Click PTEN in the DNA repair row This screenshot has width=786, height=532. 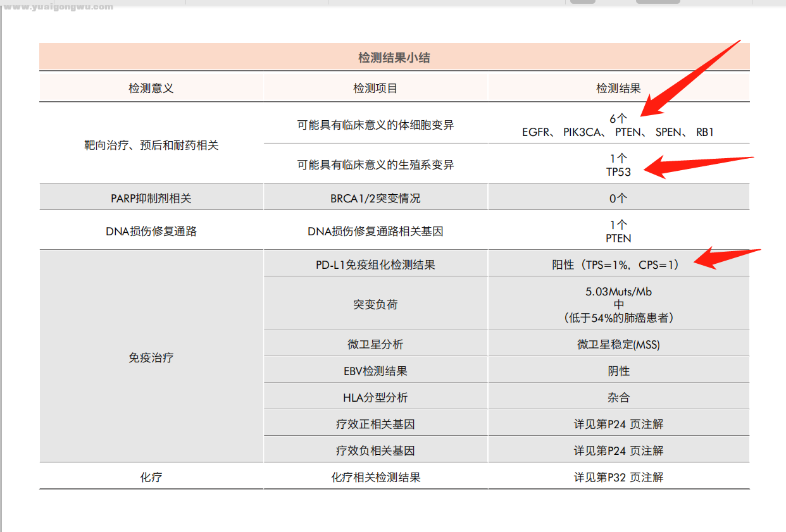click(618, 238)
